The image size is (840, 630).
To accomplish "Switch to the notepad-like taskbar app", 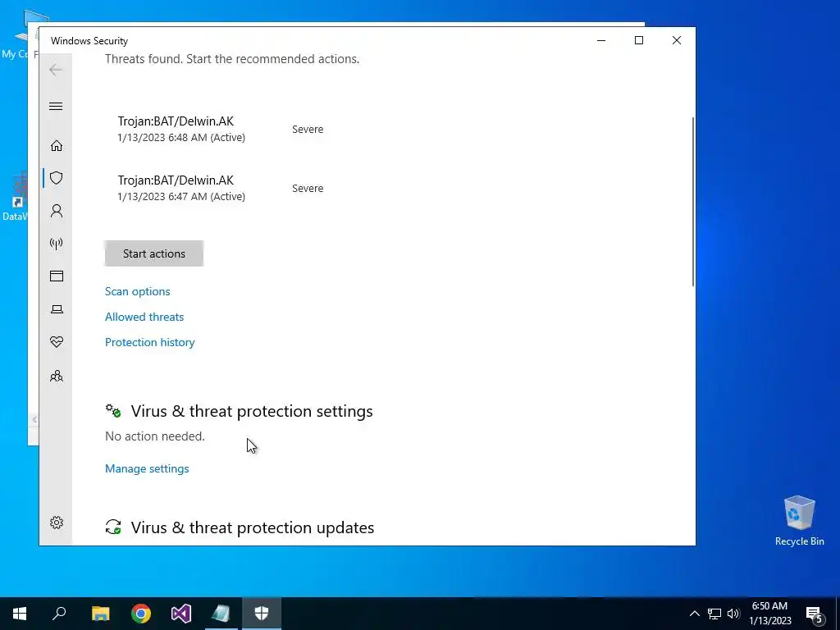I will 221,614.
